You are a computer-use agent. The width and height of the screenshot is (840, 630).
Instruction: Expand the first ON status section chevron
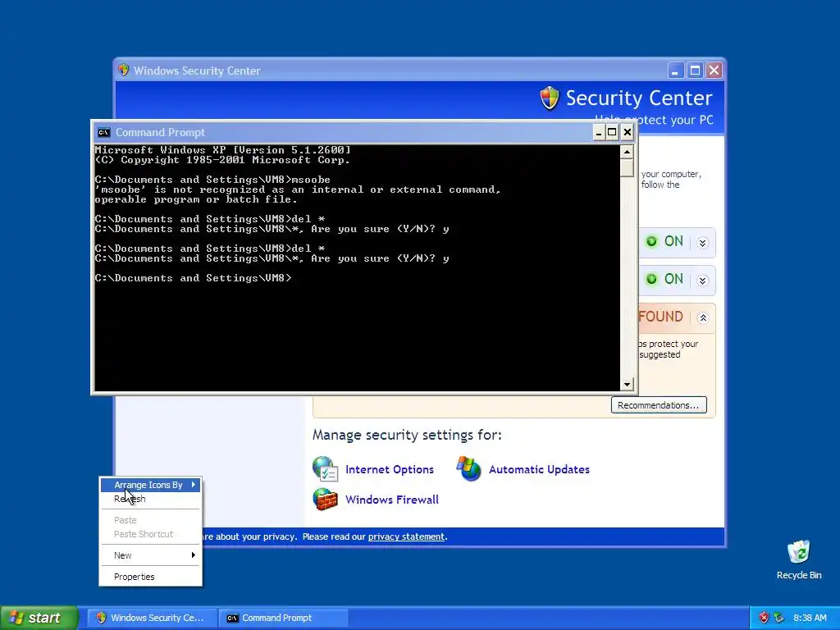coord(703,243)
